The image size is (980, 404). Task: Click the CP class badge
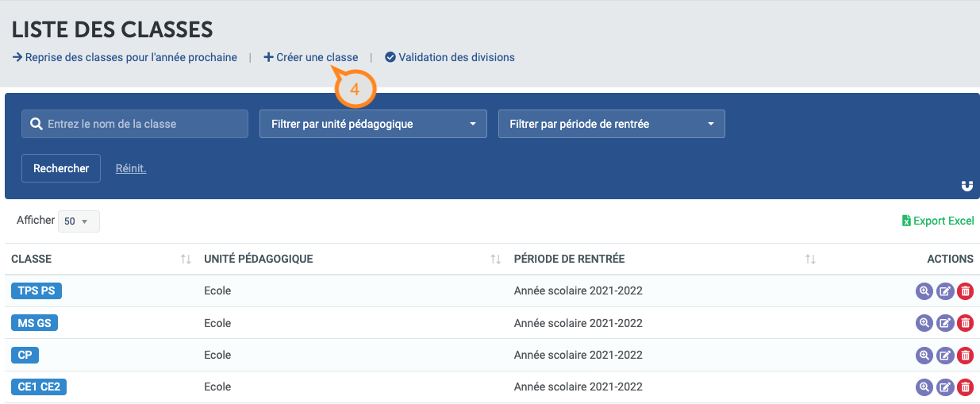point(25,355)
